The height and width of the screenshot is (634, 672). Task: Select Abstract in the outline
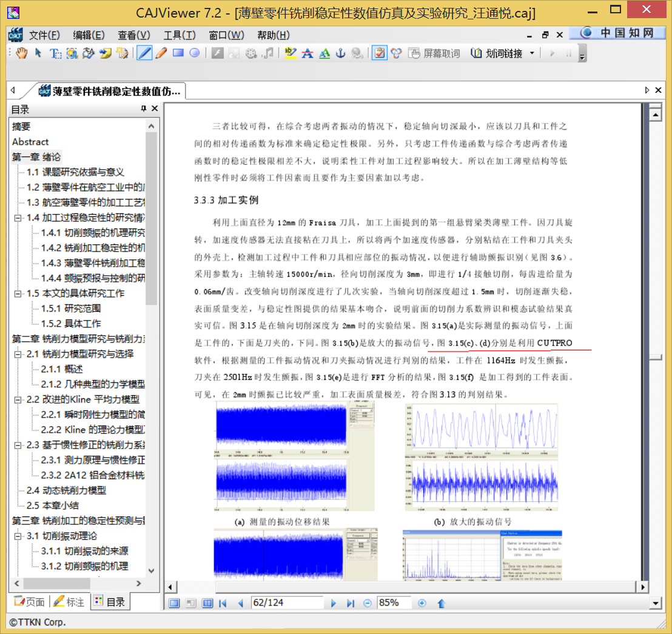(30, 142)
